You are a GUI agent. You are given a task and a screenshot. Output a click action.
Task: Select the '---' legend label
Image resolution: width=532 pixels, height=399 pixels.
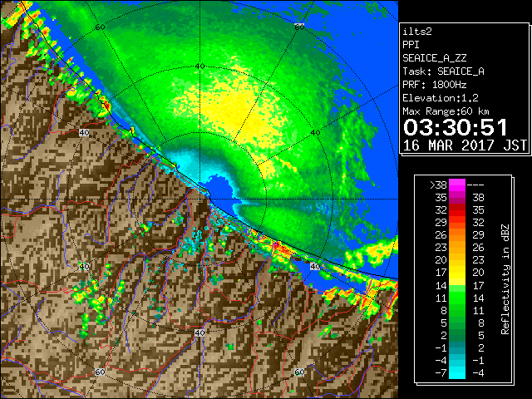click(475, 185)
